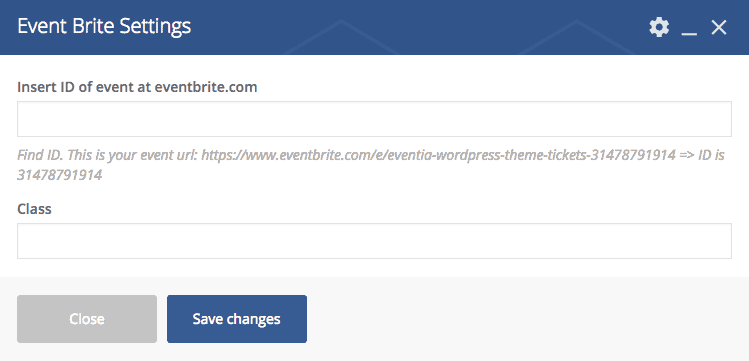Screen dimensions: 749x361
Task: Click into the Class text field
Action: click(x=374, y=241)
